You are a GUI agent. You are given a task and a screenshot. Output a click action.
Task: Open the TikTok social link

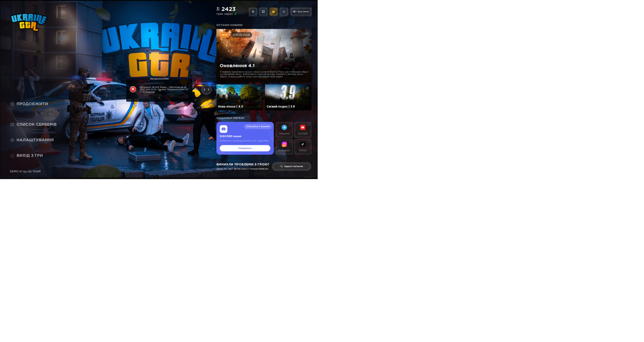click(303, 146)
